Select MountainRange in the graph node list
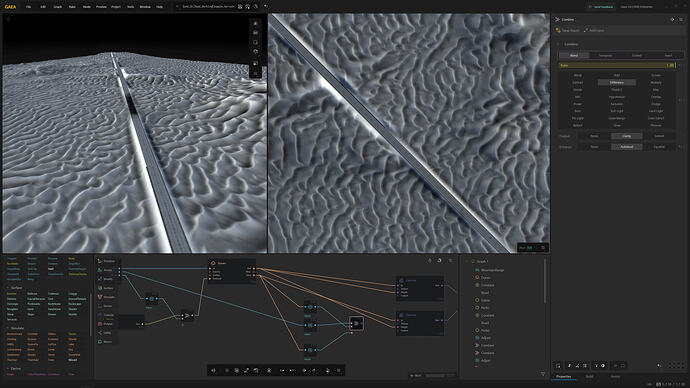 click(492, 270)
